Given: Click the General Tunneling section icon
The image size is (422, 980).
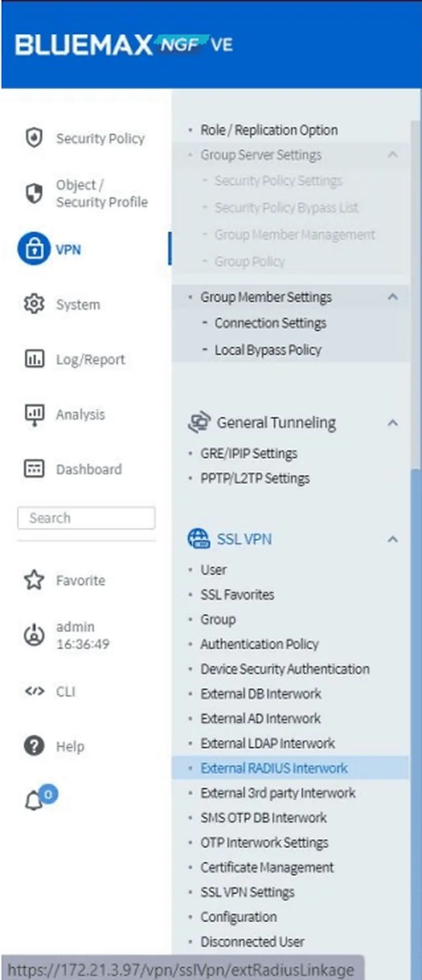Looking at the screenshot, I should pyautogui.click(x=199, y=422).
